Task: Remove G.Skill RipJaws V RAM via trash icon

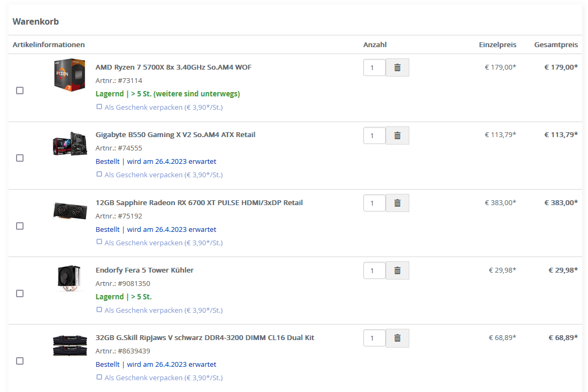Action: click(398, 338)
